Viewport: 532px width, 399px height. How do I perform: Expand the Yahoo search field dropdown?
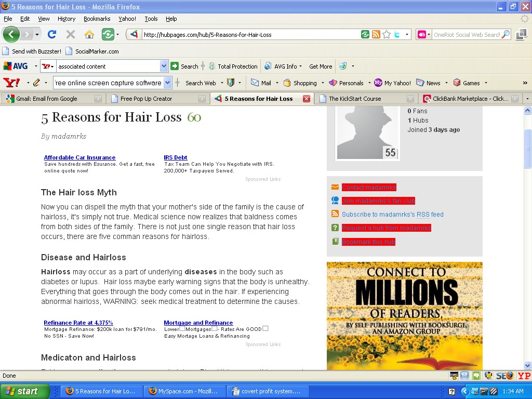click(167, 83)
